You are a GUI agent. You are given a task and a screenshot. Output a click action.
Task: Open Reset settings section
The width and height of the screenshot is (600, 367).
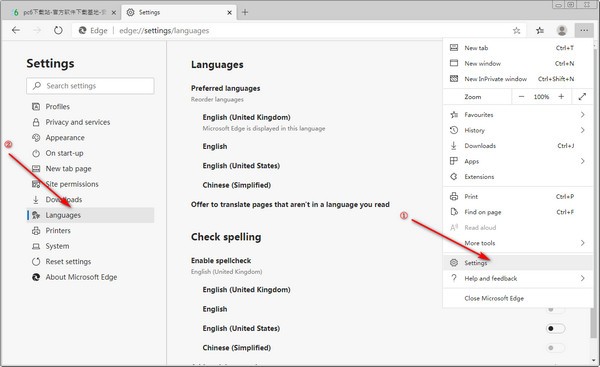pyautogui.click(x=90, y=261)
